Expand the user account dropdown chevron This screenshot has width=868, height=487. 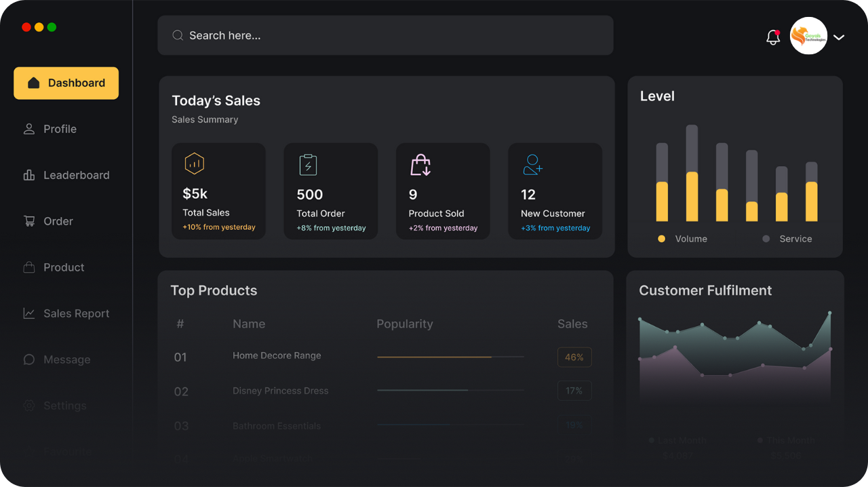pos(839,37)
